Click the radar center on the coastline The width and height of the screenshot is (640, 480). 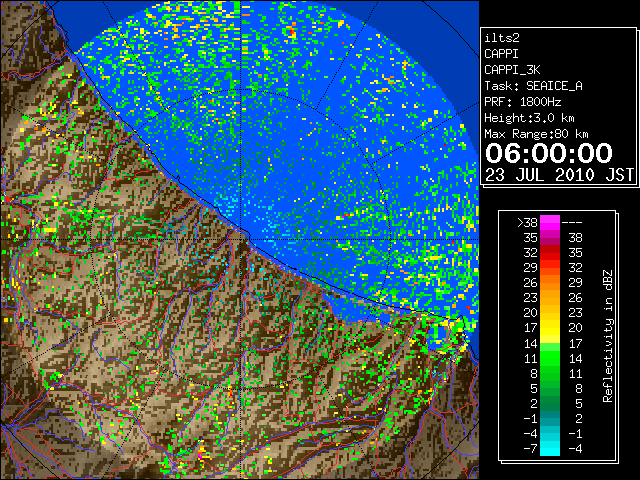(241, 239)
